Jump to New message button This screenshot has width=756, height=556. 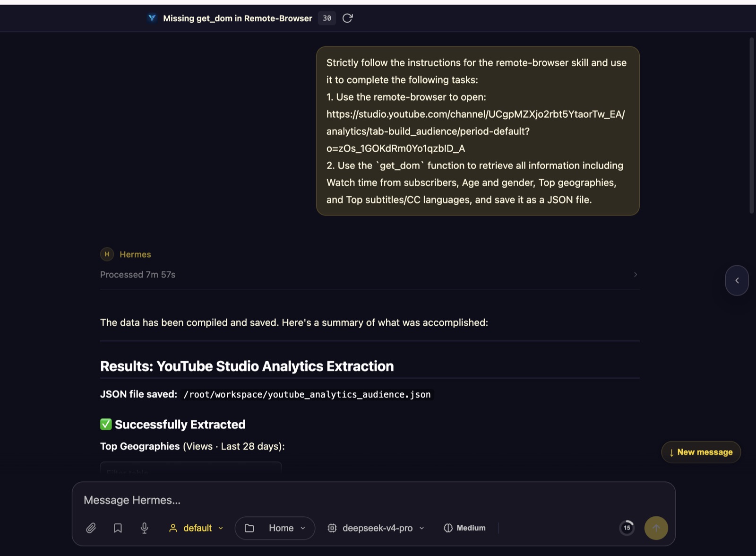(701, 452)
